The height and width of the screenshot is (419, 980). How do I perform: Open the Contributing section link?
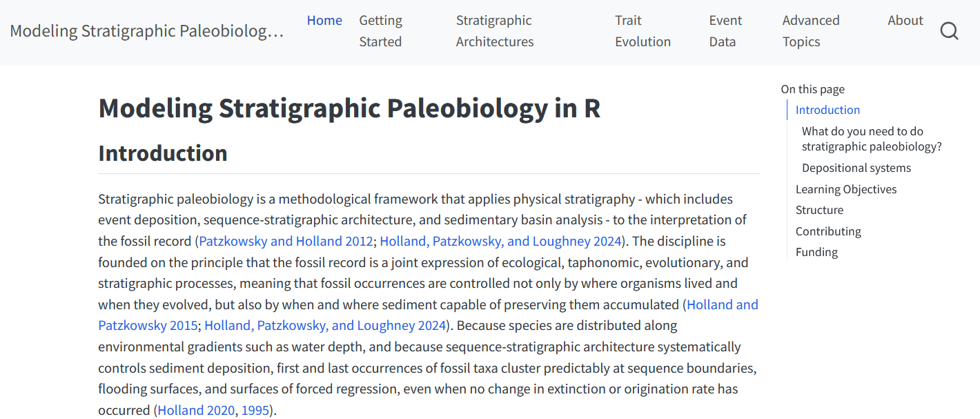(828, 231)
